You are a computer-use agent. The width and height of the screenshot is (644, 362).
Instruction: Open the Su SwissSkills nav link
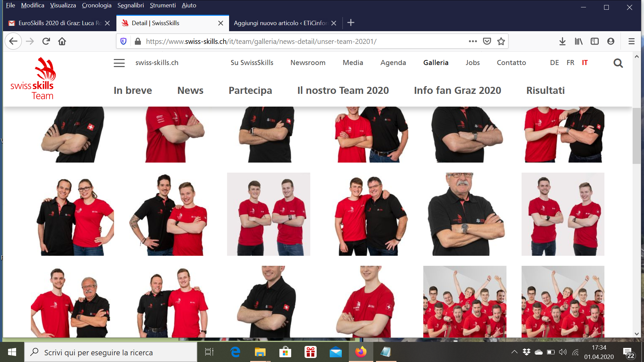(x=252, y=63)
